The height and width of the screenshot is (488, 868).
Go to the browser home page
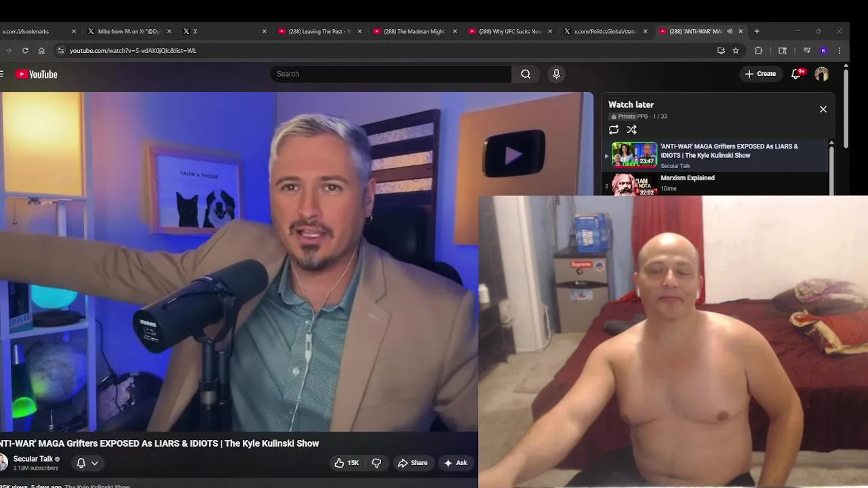(x=41, y=50)
